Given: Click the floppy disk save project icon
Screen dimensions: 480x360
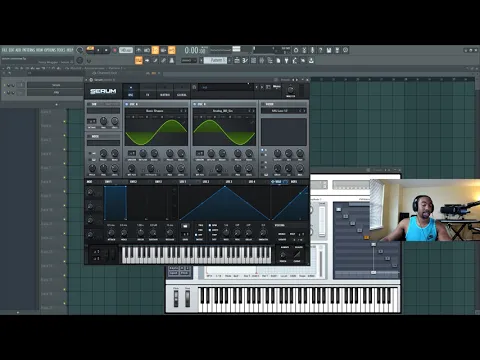Looking at the screenshot, I should tap(329, 50).
